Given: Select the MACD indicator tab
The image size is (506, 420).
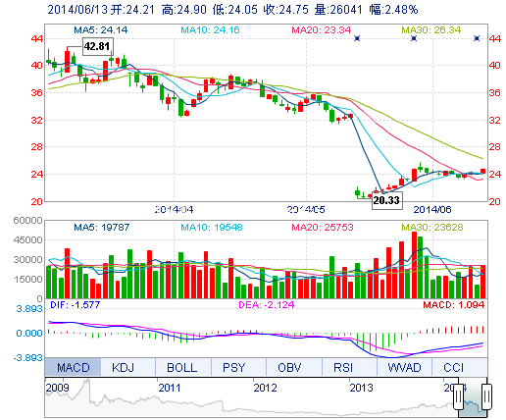Looking at the screenshot, I should point(73,367).
